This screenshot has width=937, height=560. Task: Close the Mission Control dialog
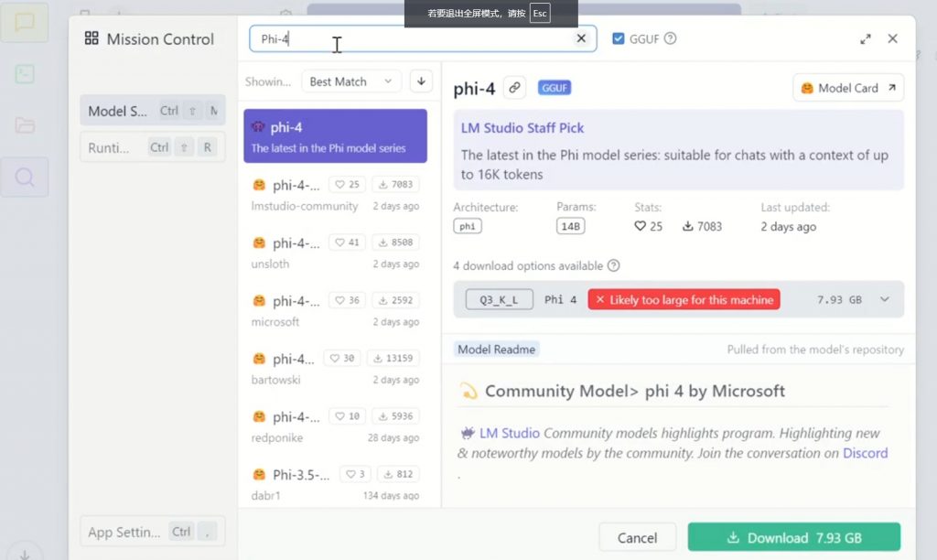(893, 38)
